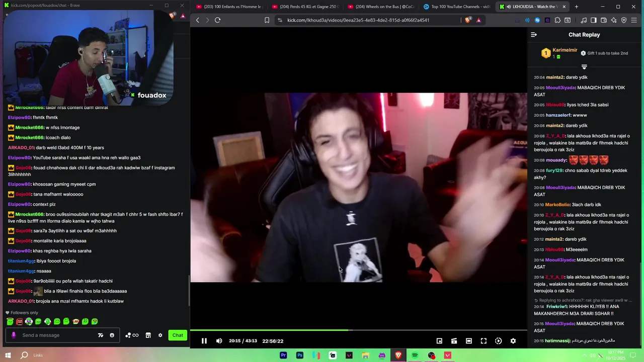The image size is (644, 362).
Task: Open the Brave Wallet icon
Action: click(604, 20)
